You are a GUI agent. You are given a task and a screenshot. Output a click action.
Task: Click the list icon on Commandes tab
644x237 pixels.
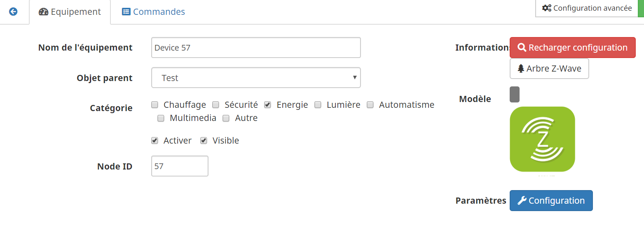pos(126,12)
